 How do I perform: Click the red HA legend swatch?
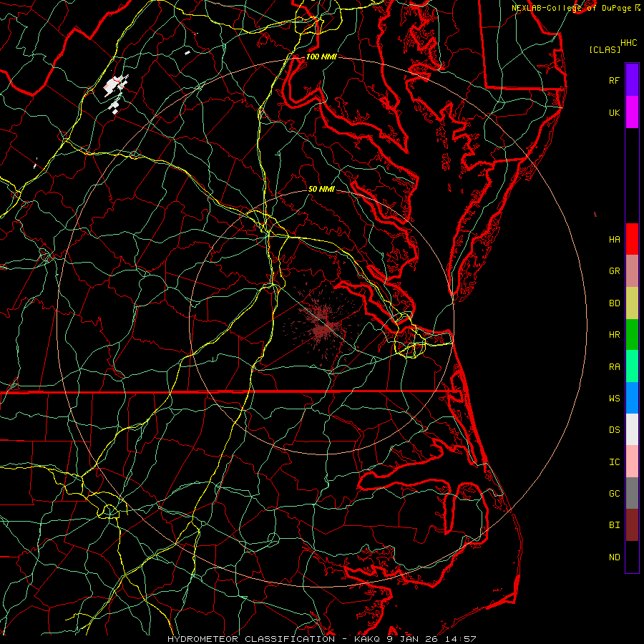[x=632, y=239]
